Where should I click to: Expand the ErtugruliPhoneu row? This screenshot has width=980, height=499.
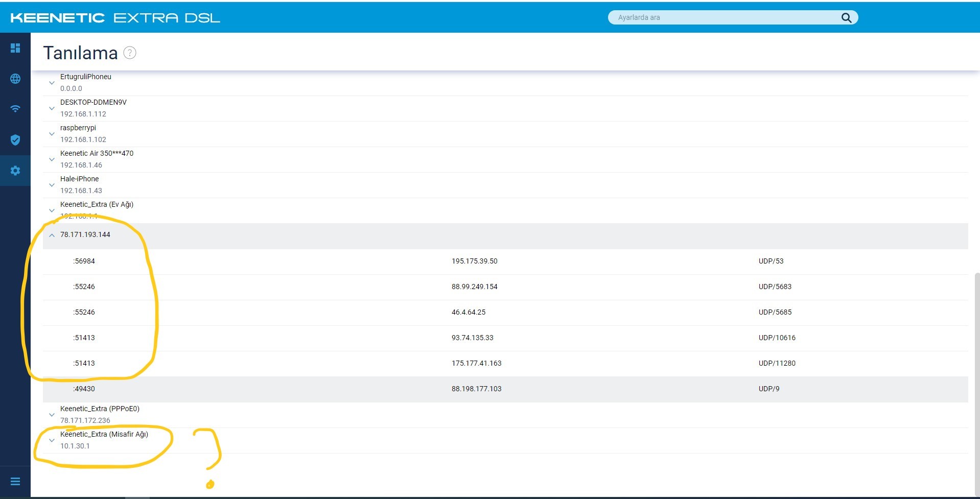tap(52, 83)
